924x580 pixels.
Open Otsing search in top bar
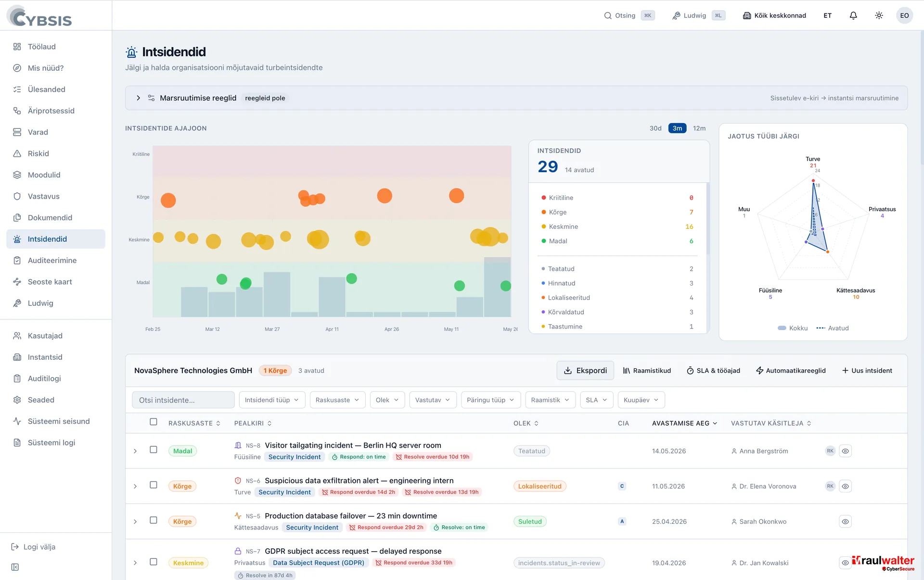pyautogui.click(x=629, y=15)
